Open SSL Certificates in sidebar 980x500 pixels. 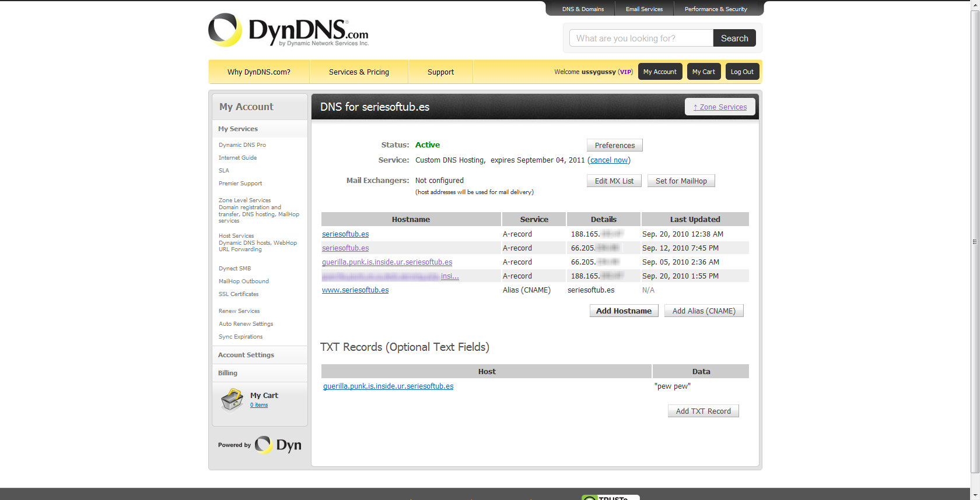[239, 294]
